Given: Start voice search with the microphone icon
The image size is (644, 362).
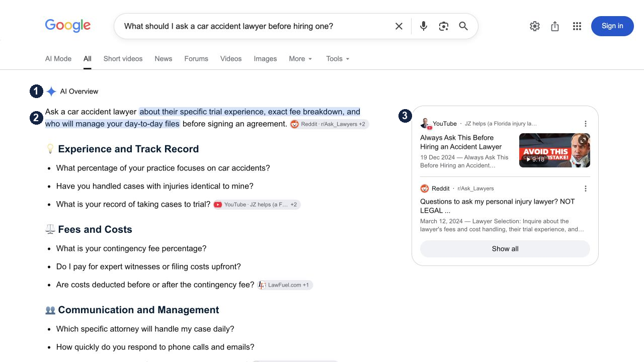Looking at the screenshot, I should [x=424, y=26].
